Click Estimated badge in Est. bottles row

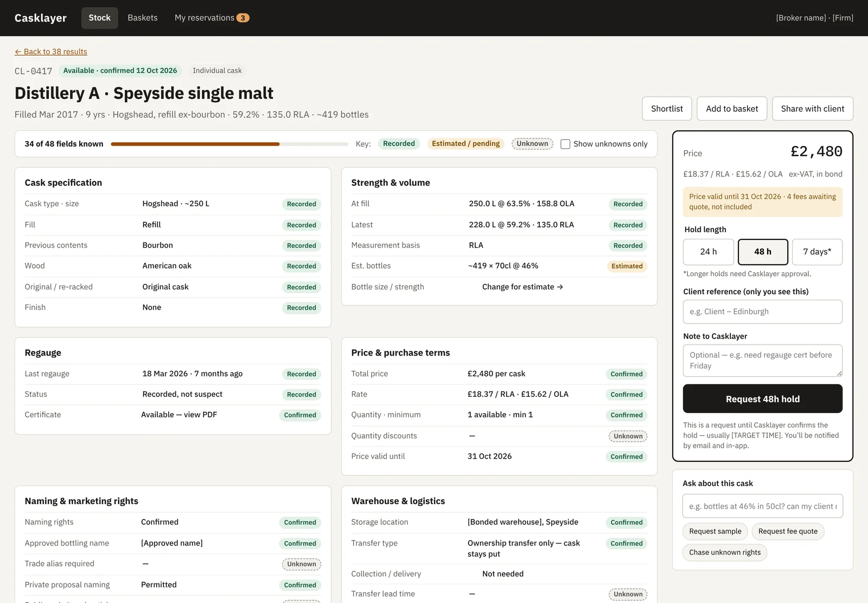(627, 266)
